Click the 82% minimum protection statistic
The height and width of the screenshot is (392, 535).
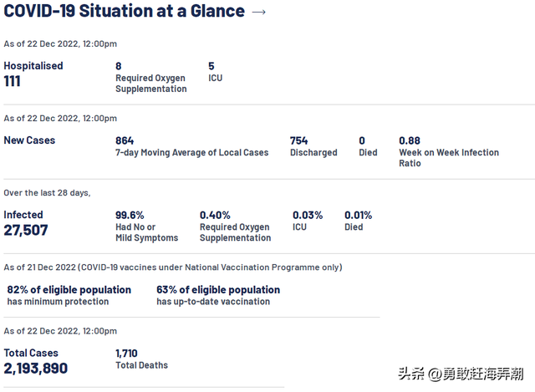coord(69,290)
